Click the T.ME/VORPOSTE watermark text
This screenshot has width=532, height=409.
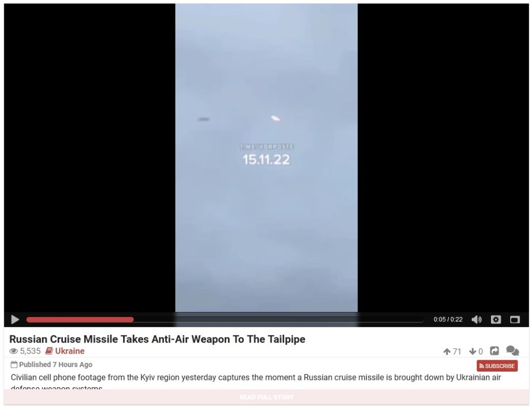[267, 147]
